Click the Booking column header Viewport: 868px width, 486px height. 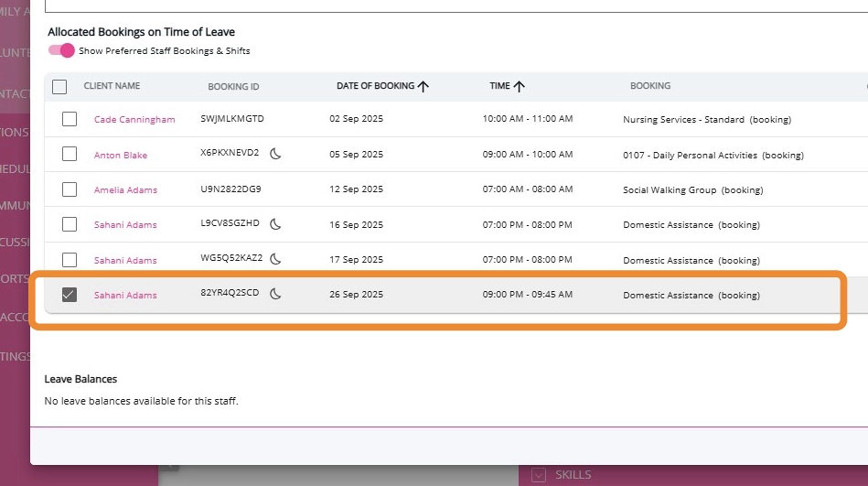649,86
